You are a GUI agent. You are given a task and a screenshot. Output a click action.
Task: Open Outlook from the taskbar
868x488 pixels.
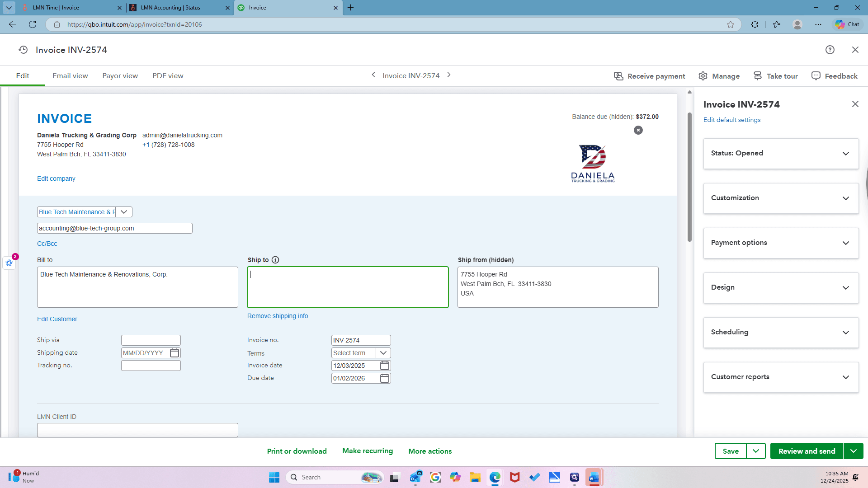pyautogui.click(x=415, y=477)
